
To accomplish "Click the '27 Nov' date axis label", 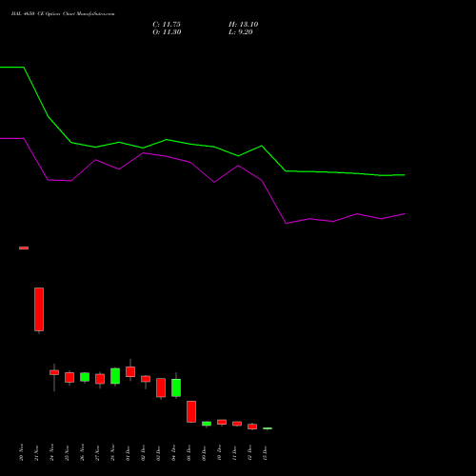I will (97, 453).
